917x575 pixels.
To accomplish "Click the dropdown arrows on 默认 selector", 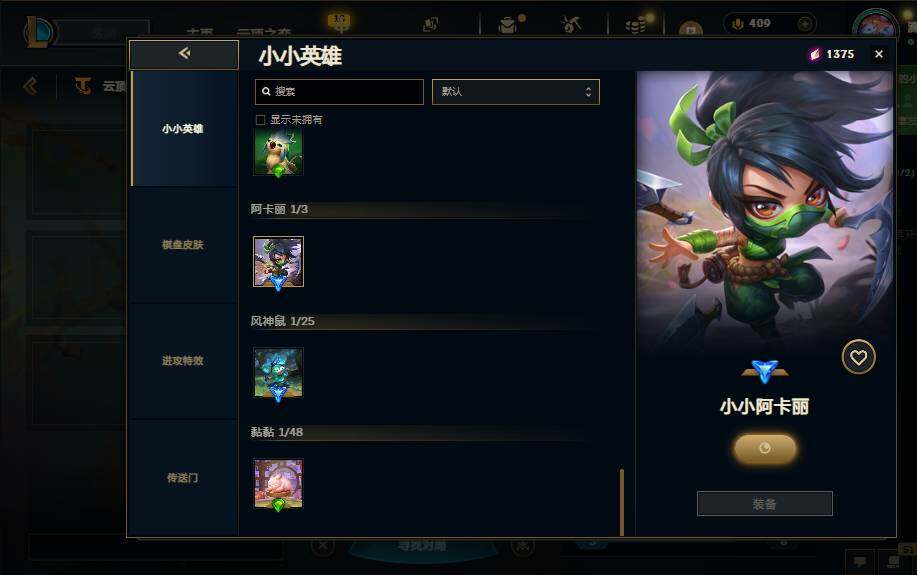I will coord(588,92).
